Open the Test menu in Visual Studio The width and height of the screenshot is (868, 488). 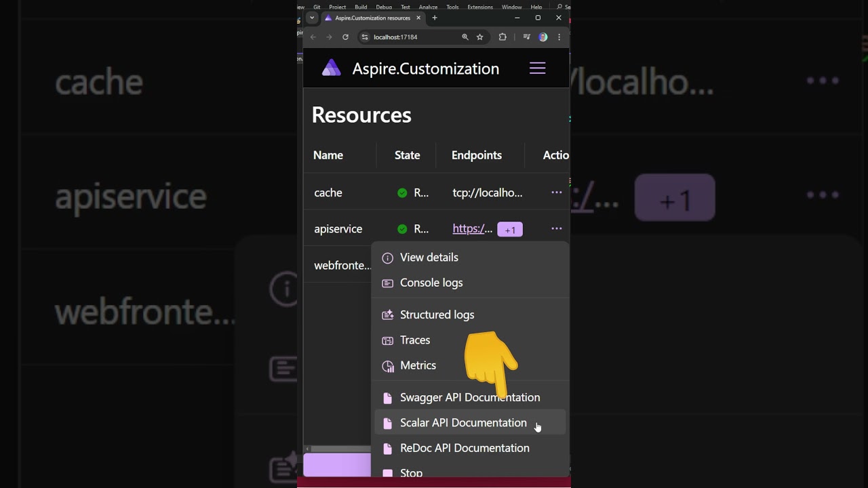[x=406, y=7]
